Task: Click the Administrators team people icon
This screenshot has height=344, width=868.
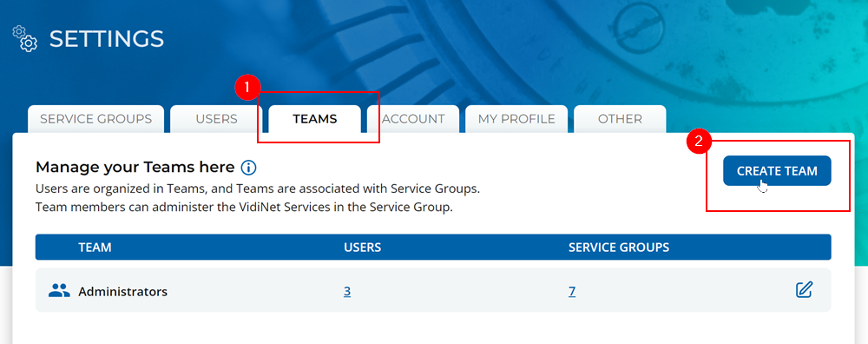Action: click(x=59, y=290)
